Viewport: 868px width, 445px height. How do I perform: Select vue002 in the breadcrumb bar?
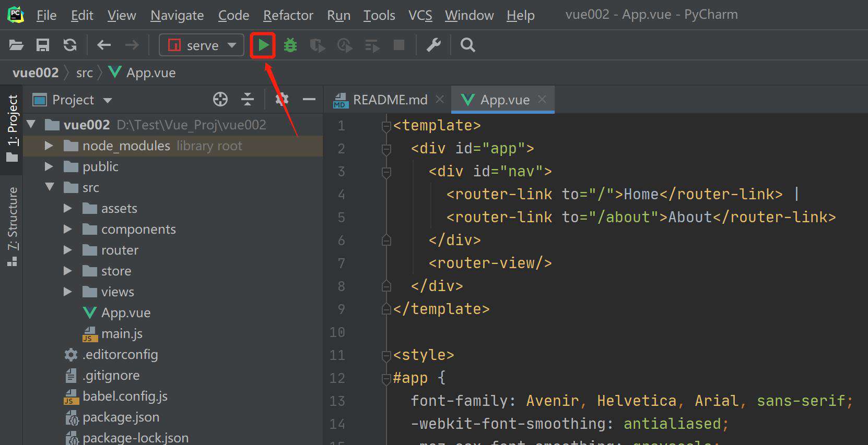(36, 73)
